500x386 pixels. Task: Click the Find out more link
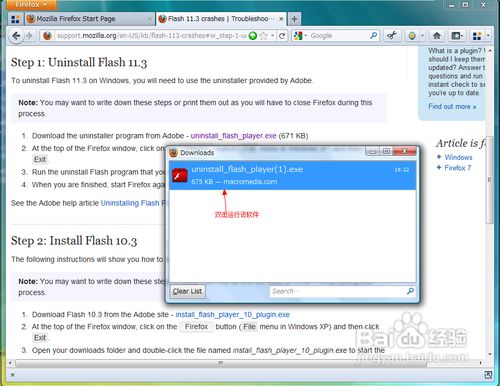tap(452, 107)
